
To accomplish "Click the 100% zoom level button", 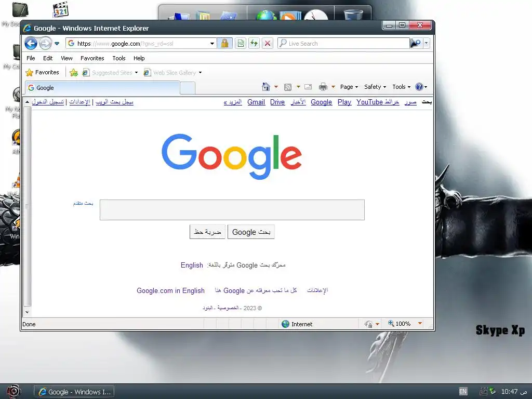I will (x=400, y=324).
